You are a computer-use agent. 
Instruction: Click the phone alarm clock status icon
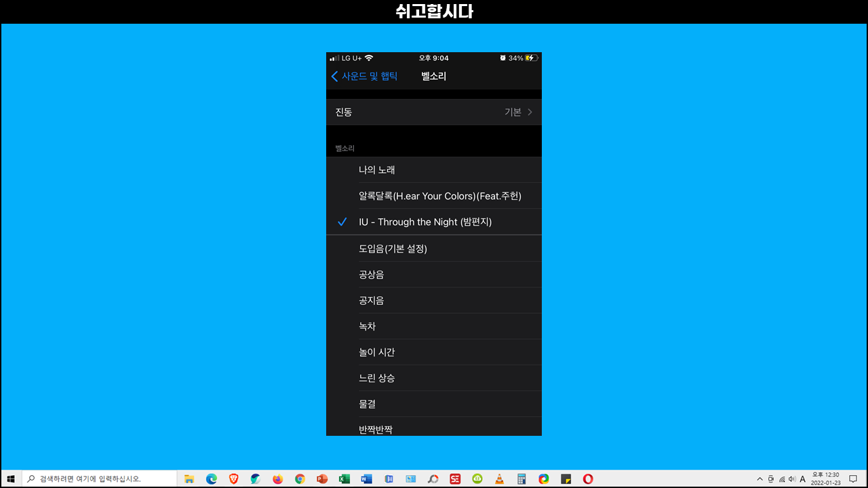[x=502, y=58]
